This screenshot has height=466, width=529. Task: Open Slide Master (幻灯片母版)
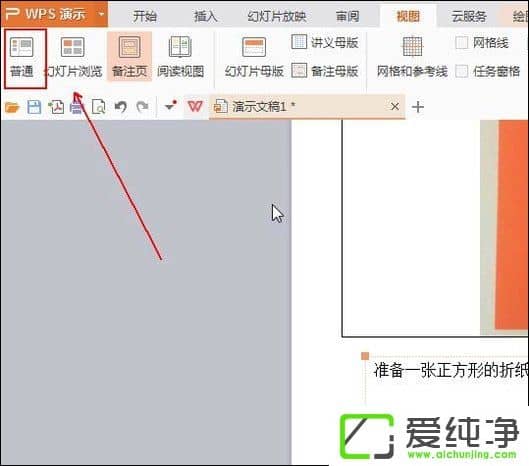click(x=254, y=57)
